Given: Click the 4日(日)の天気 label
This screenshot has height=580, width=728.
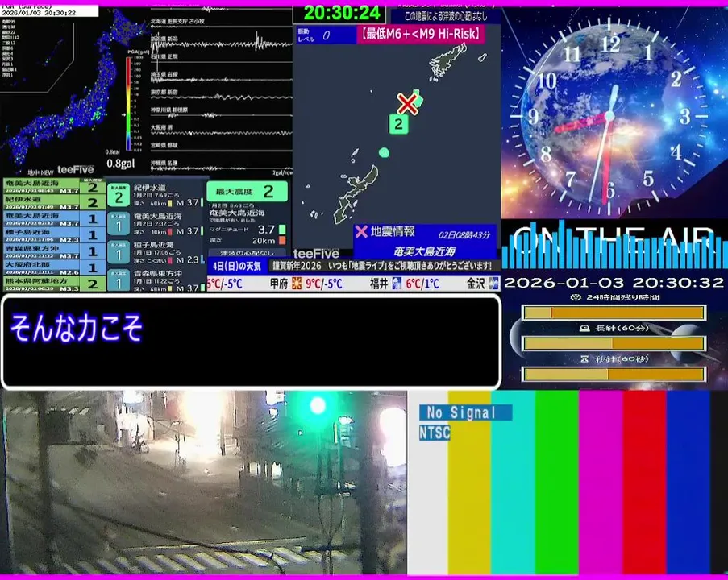Looking at the screenshot, I should [237, 266].
